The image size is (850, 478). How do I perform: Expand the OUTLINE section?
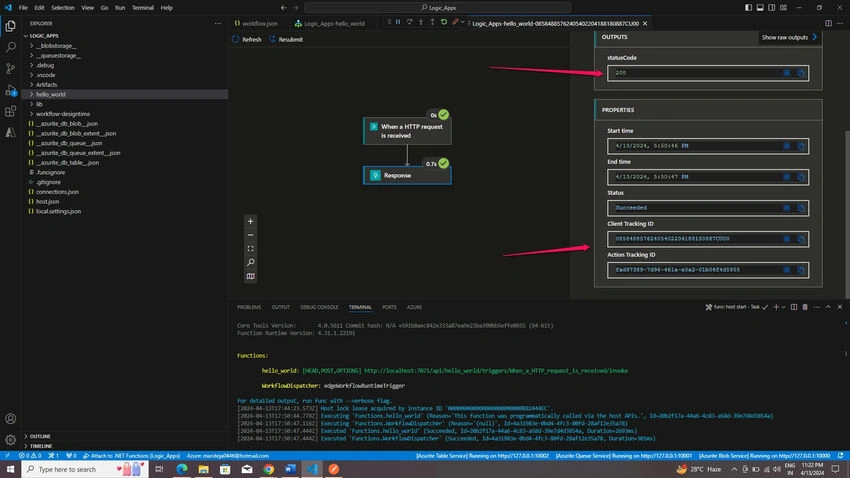(40, 436)
